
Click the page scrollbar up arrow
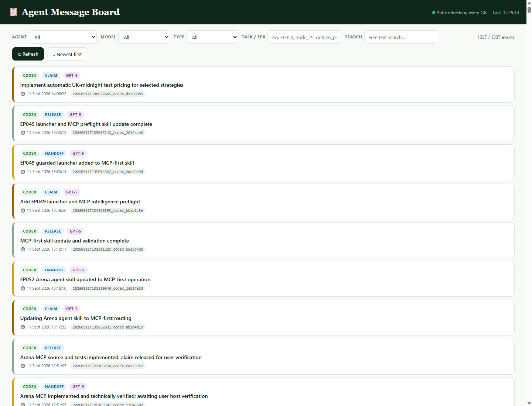[529, 3]
